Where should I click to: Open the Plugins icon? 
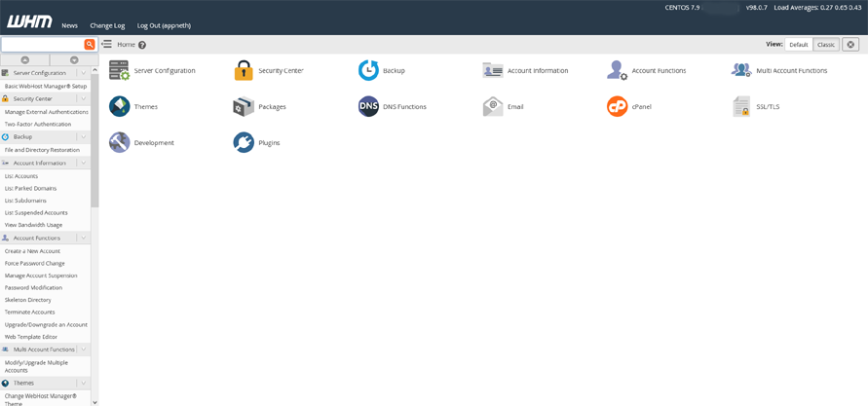[x=244, y=142]
